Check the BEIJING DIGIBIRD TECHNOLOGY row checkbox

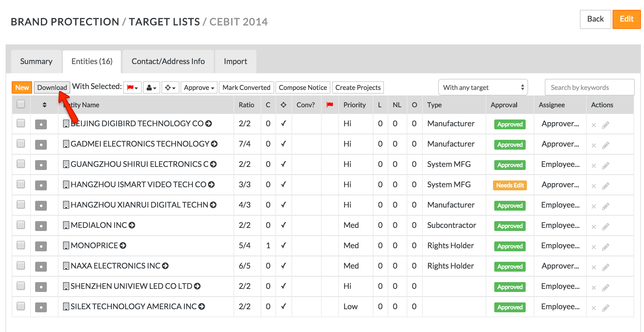pyautogui.click(x=21, y=123)
